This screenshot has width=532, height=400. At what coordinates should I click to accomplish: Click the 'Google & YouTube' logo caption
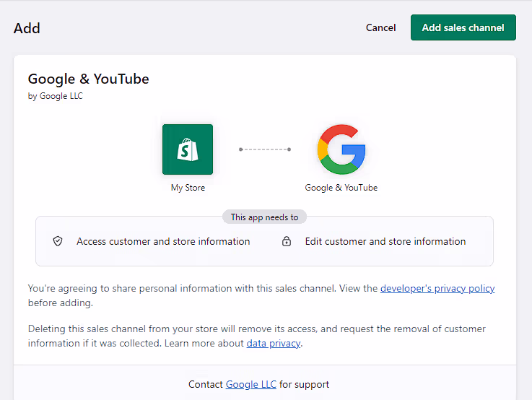coord(341,188)
